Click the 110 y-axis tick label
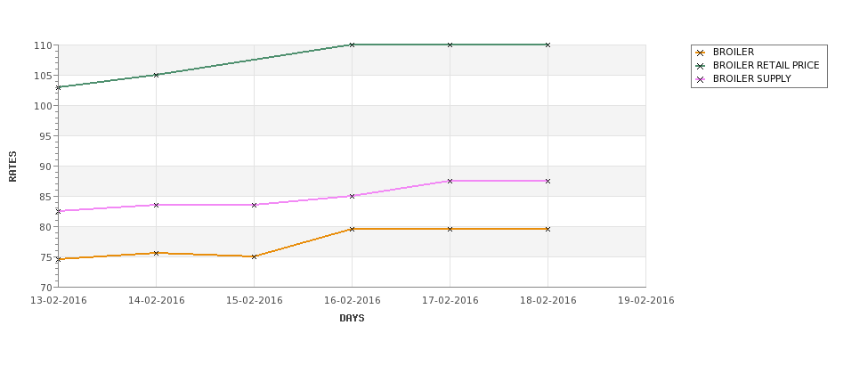The width and height of the screenshot is (868, 382). 45,45
